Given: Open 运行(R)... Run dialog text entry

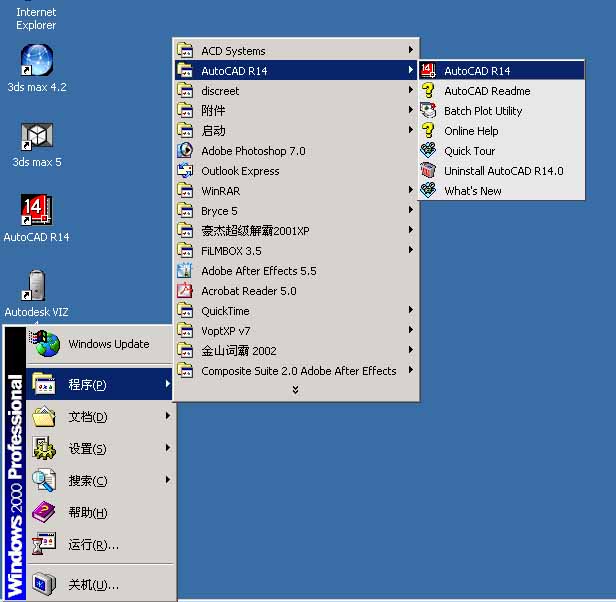Looking at the screenshot, I should click(94, 545).
